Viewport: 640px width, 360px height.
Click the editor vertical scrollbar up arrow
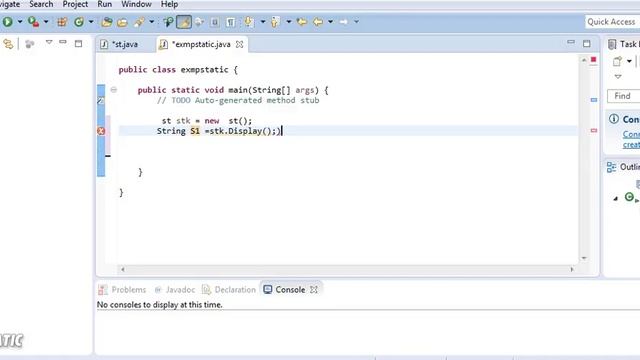coord(584,60)
